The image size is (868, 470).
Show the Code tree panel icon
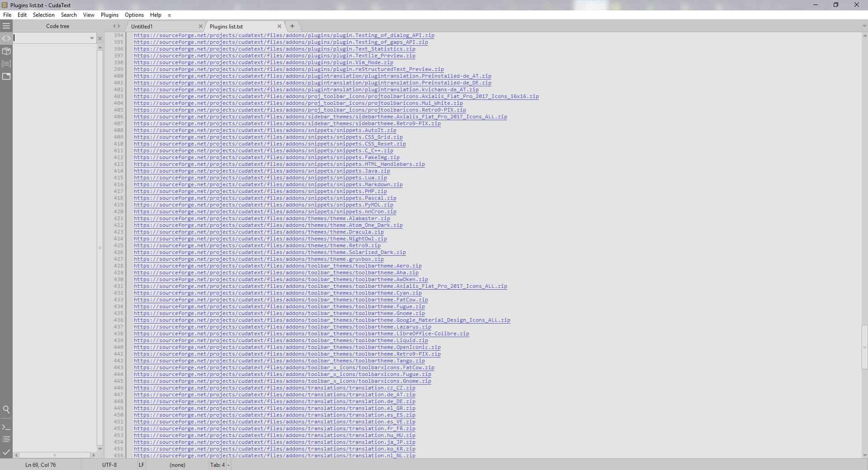click(6, 38)
